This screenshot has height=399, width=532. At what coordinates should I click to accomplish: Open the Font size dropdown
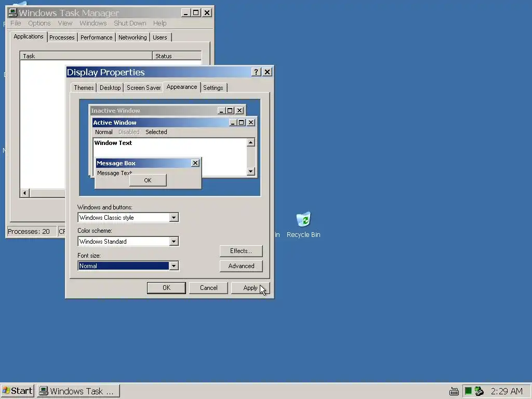174,265
